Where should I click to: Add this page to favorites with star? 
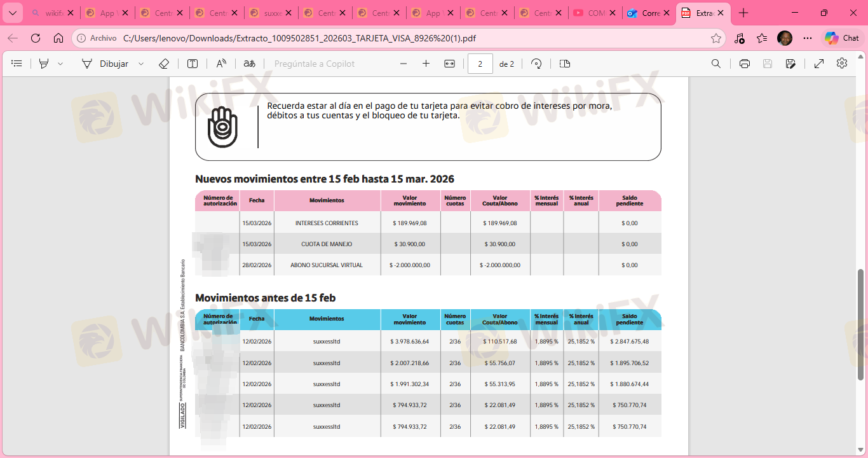716,38
